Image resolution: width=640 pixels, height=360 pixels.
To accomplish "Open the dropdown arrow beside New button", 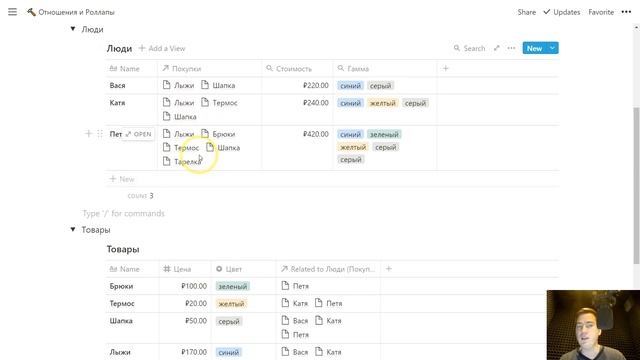I will 552,48.
